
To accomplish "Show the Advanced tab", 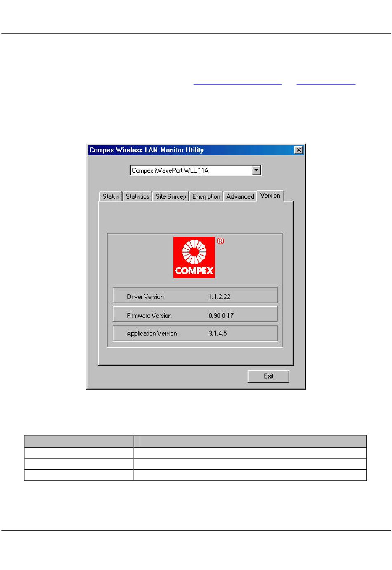I will (x=240, y=196).
